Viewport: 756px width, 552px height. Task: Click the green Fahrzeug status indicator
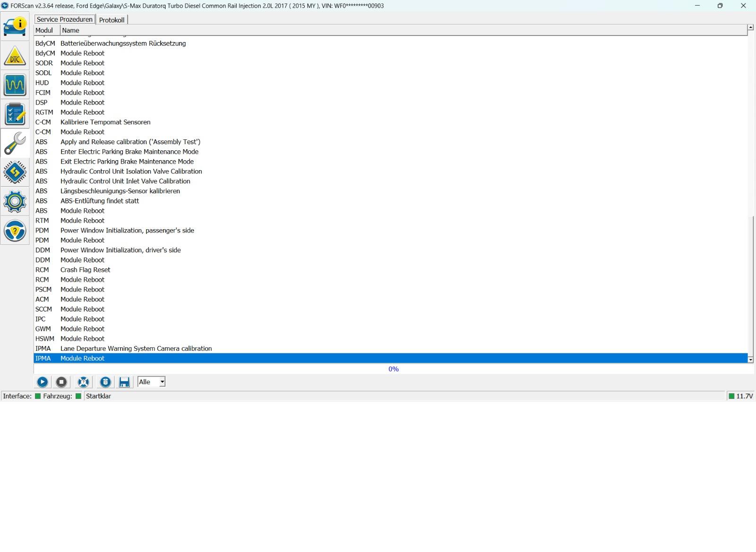tap(78, 396)
